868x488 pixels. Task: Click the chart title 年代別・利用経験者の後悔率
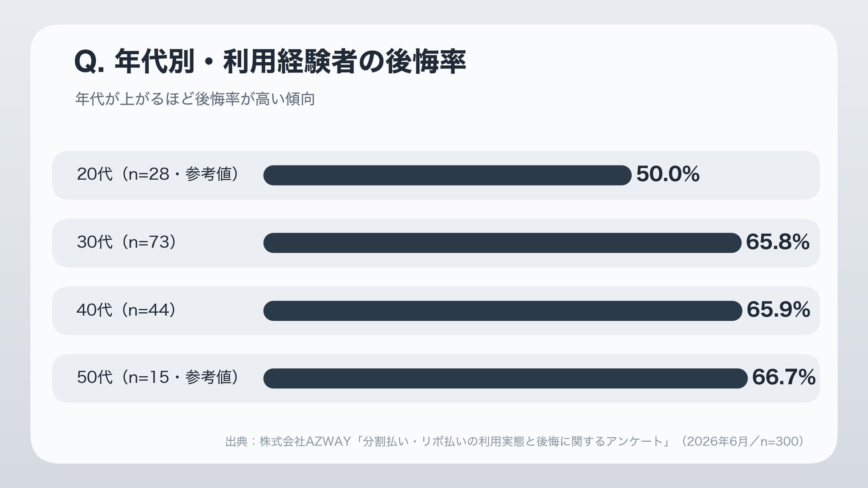pyautogui.click(x=290, y=61)
